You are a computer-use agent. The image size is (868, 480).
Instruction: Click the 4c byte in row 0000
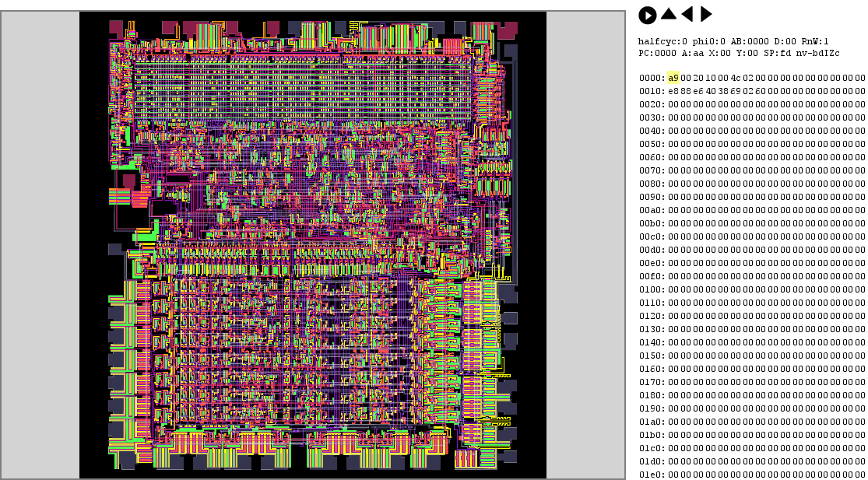(x=736, y=78)
